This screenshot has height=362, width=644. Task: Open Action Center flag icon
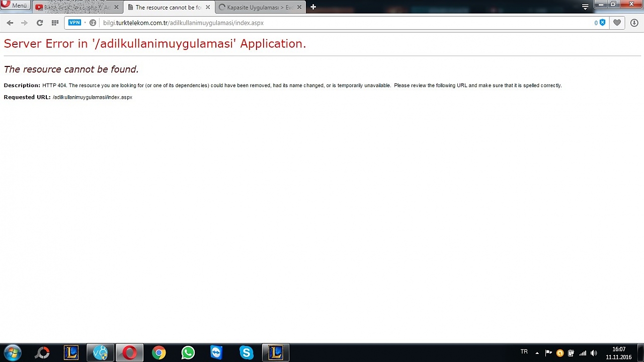pyautogui.click(x=548, y=353)
